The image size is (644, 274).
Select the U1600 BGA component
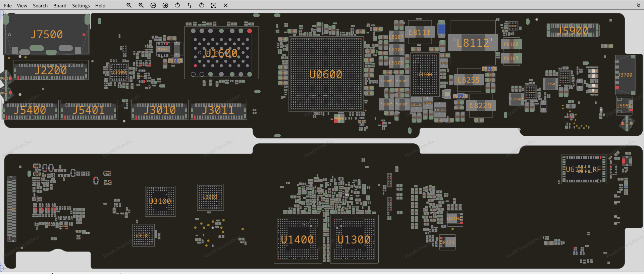[221, 53]
